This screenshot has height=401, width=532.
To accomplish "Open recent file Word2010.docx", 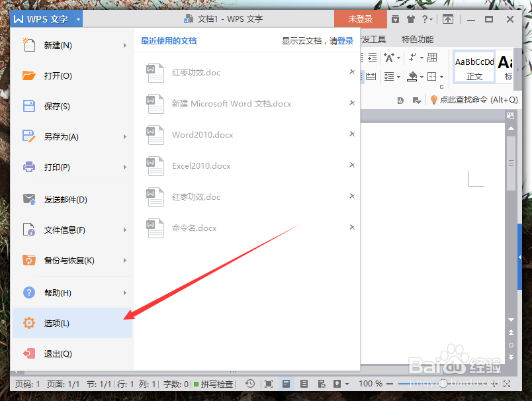I will click(x=202, y=135).
